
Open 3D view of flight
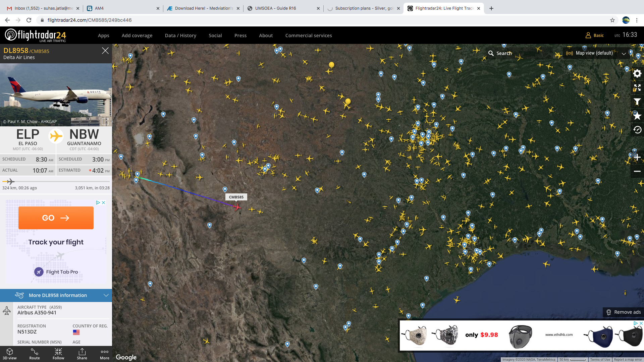pyautogui.click(x=9, y=354)
